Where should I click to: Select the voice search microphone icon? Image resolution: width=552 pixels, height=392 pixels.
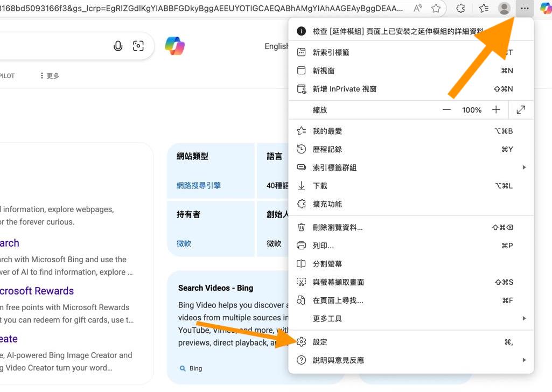pos(118,46)
